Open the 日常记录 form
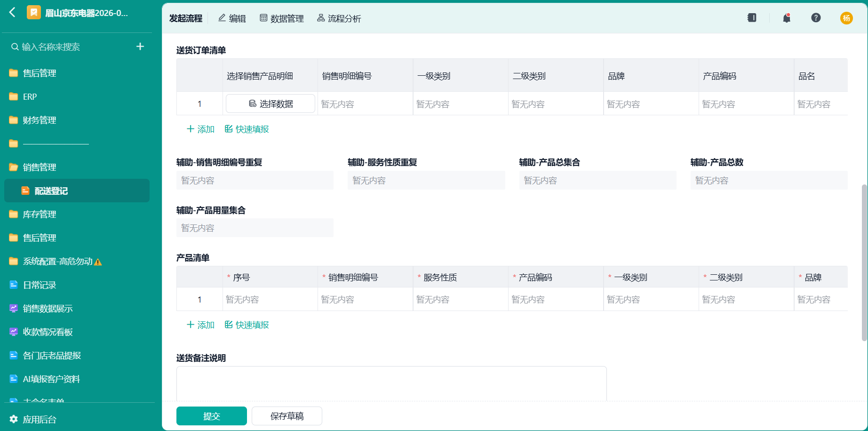Viewport: 868px width, 431px height. coord(77,285)
